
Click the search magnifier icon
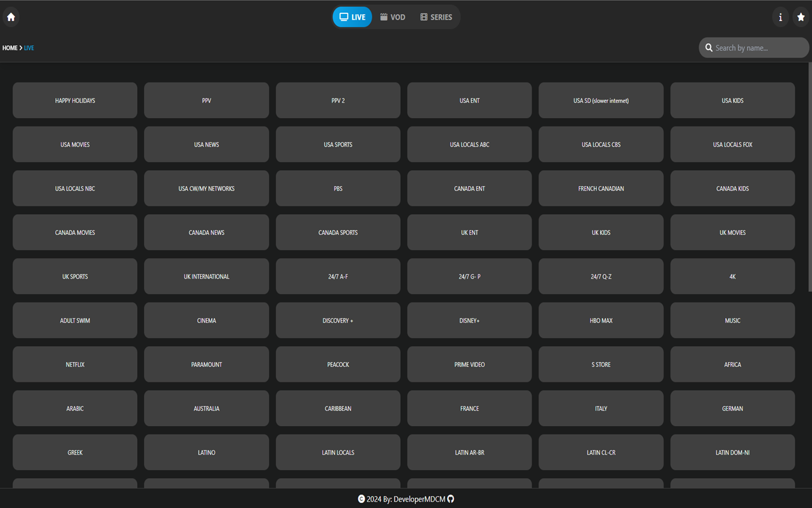click(709, 47)
